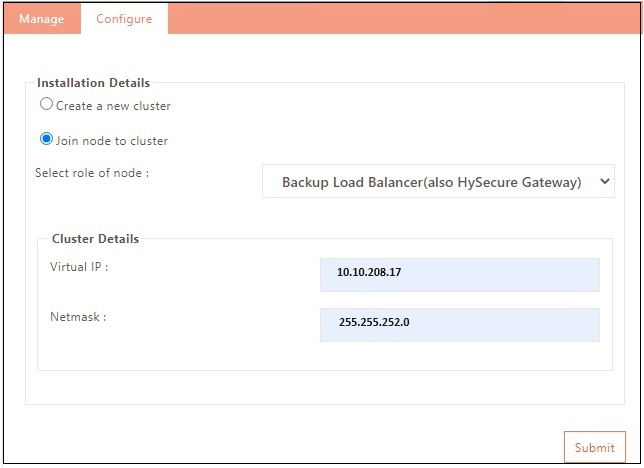Click the Backup Load Balancer selected option text
Screen dimensions: 644x468
coord(430,182)
